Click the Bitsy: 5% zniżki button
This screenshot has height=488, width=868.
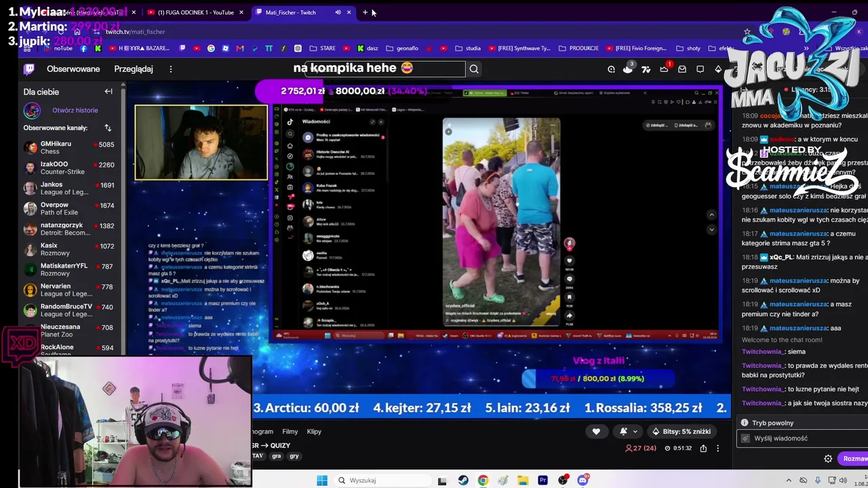pos(681,431)
